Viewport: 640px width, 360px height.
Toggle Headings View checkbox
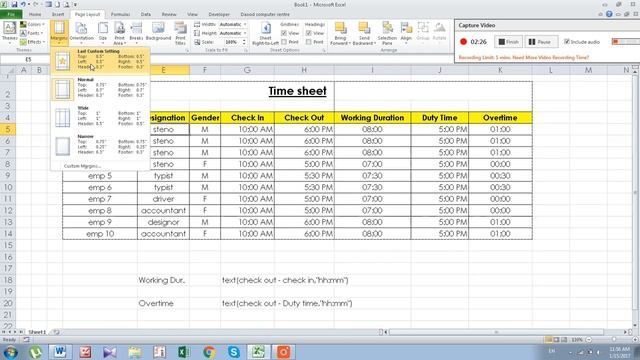[309, 33]
